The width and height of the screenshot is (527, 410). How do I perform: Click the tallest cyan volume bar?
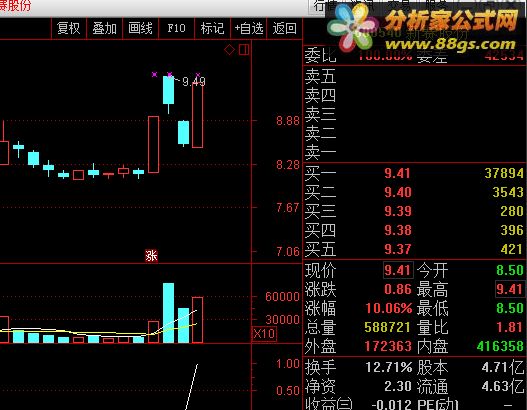pyautogui.click(x=168, y=313)
